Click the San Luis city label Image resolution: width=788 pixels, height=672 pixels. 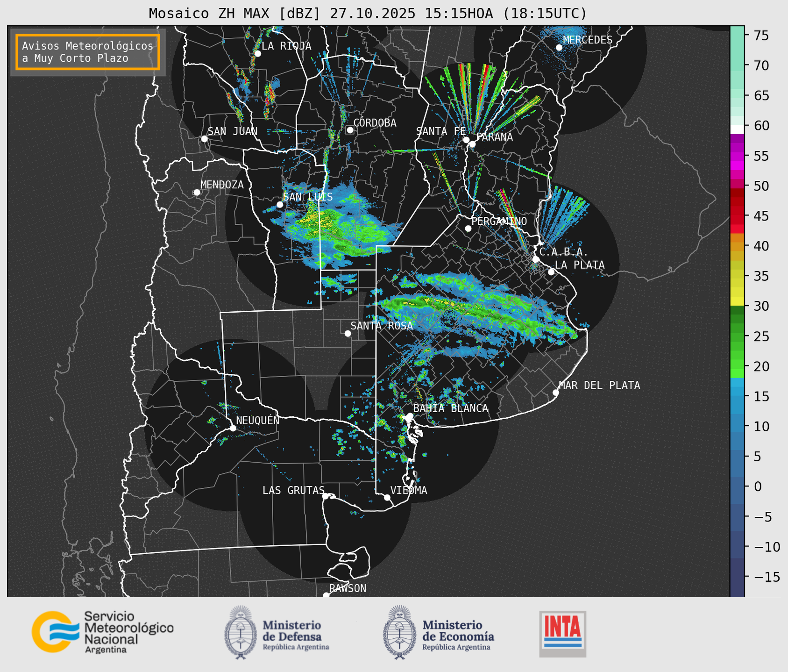click(x=308, y=197)
